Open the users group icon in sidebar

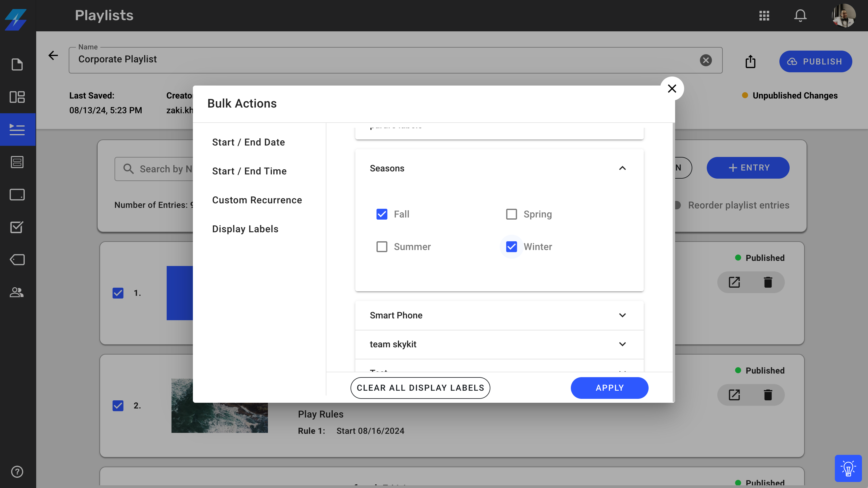pos(17,292)
